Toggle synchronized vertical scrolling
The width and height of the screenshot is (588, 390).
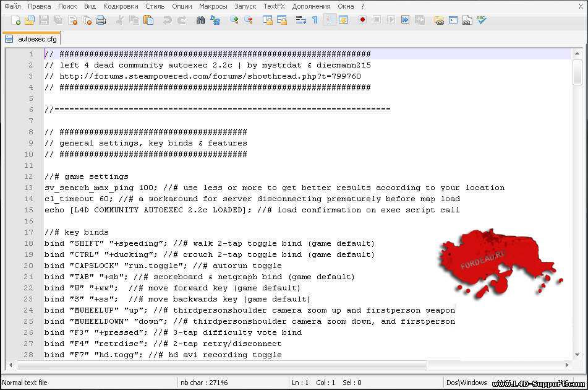tap(267, 20)
